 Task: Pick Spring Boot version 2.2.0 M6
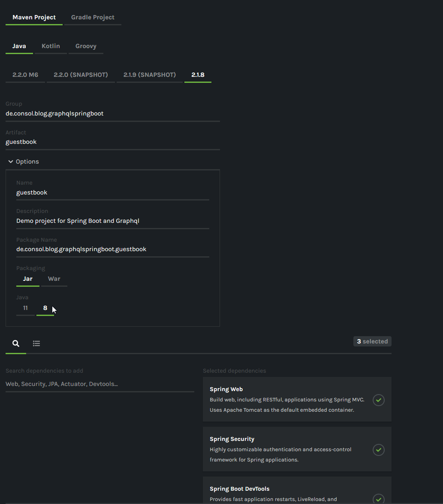click(25, 75)
